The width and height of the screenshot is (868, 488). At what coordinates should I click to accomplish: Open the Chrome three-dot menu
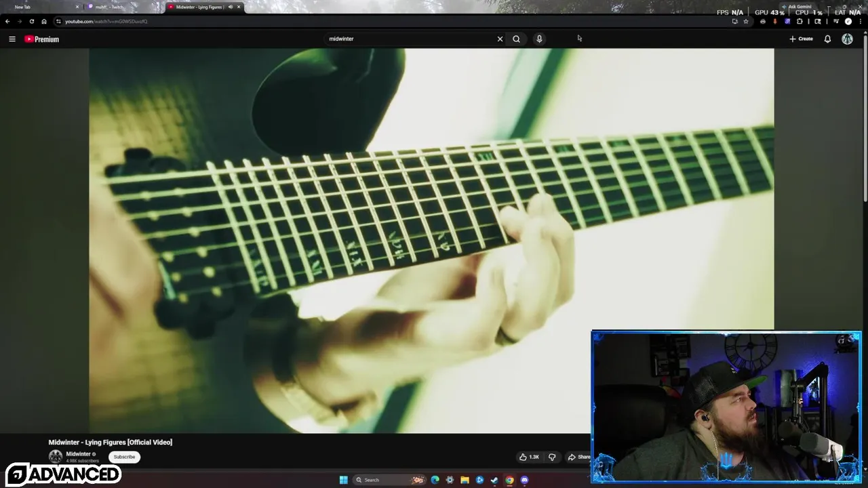pyautogui.click(x=861, y=21)
